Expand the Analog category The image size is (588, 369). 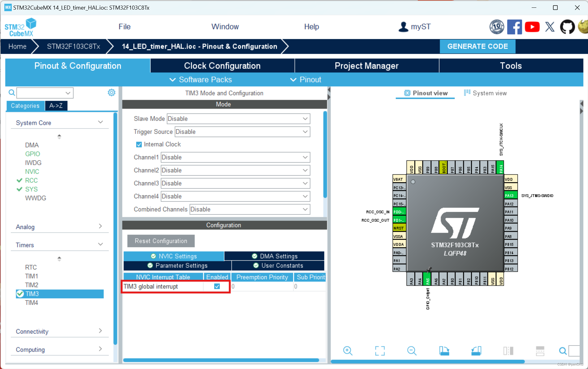pyautogui.click(x=100, y=226)
